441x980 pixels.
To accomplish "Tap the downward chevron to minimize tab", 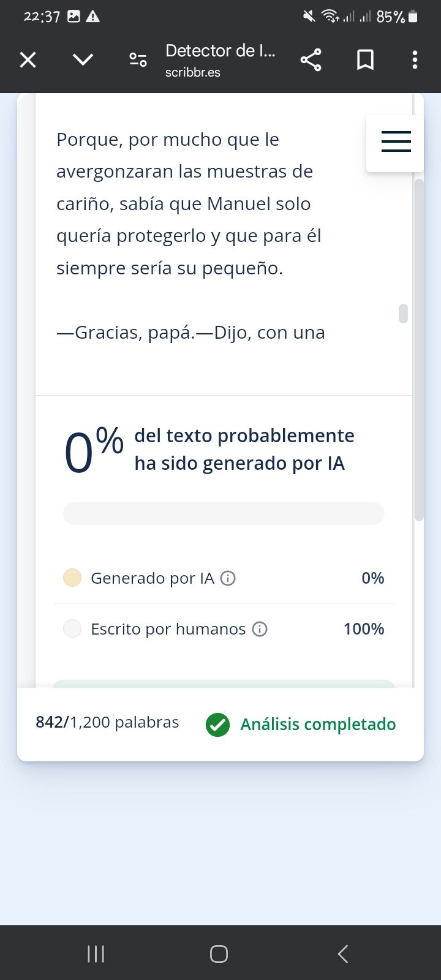I will [83, 59].
